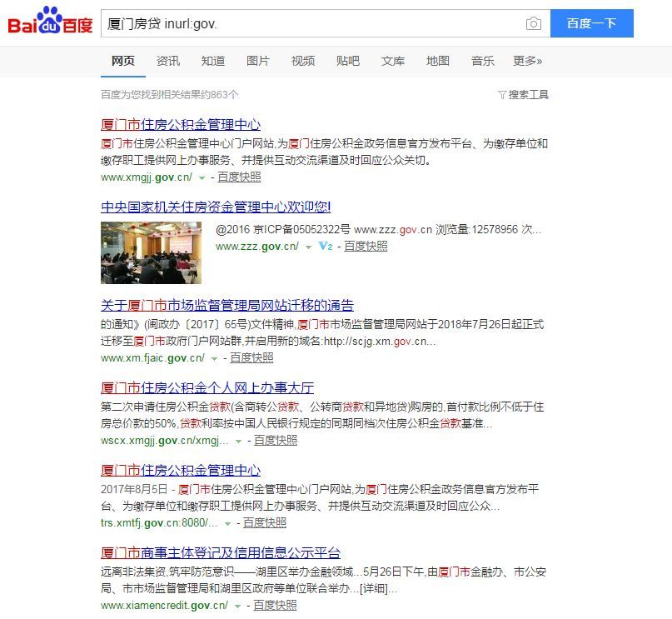Image resolution: width=672 pixels, height=619 pixels.
Task: Click the green URL wscx.xmgjj.gov.cn/xmgj...
Action: click(x=165, y=441)
